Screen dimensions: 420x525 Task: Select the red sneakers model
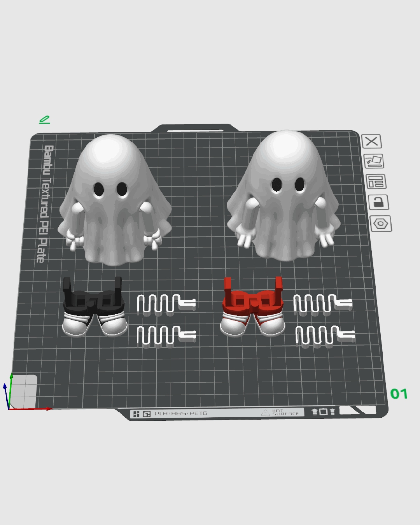coord(253,307)
